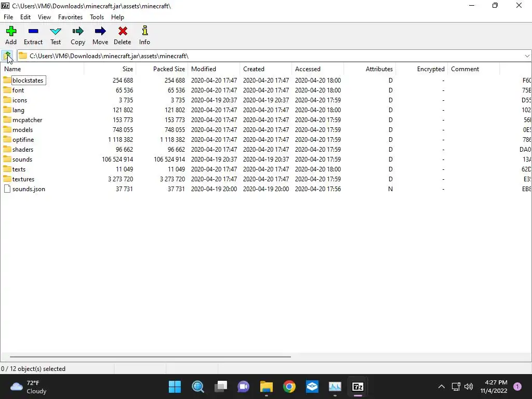Open the Help menu
This screenshot has height=399, width=532.
coord(117,17)
